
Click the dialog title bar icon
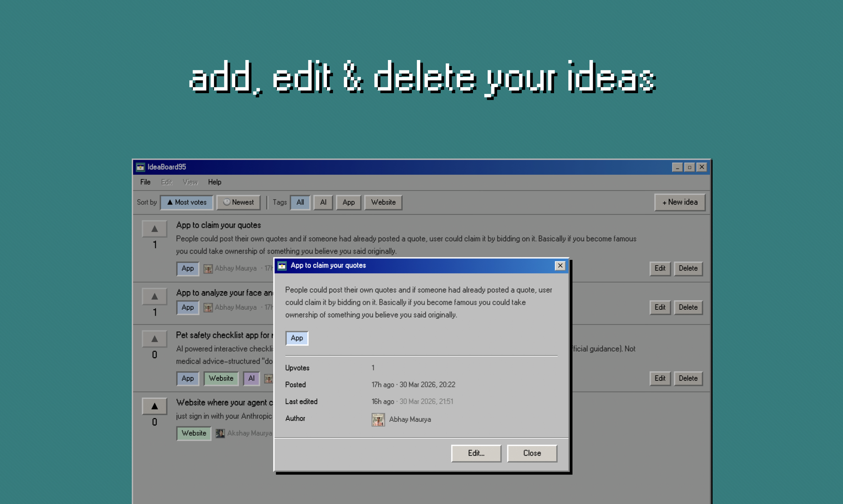(282, 266)
